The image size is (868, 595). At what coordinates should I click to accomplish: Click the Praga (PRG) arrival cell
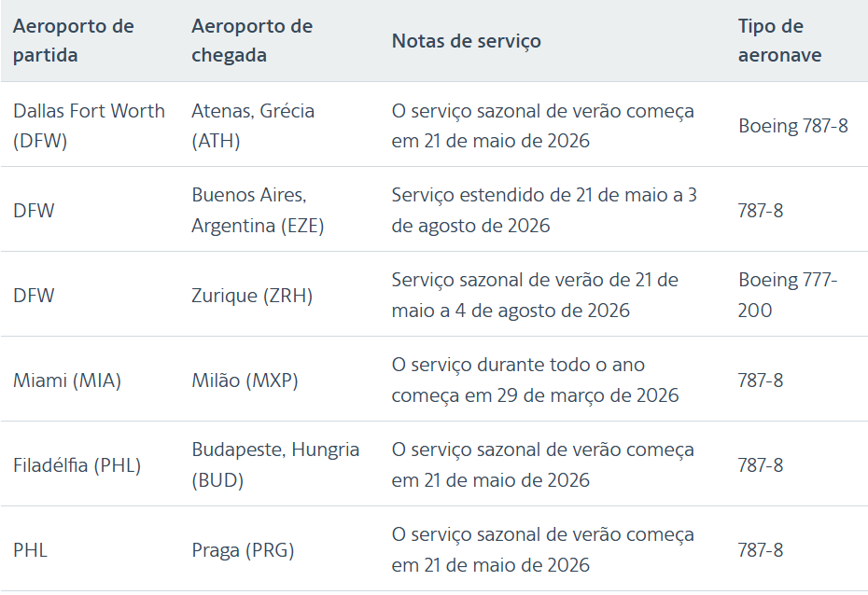(x=243, y=550)
